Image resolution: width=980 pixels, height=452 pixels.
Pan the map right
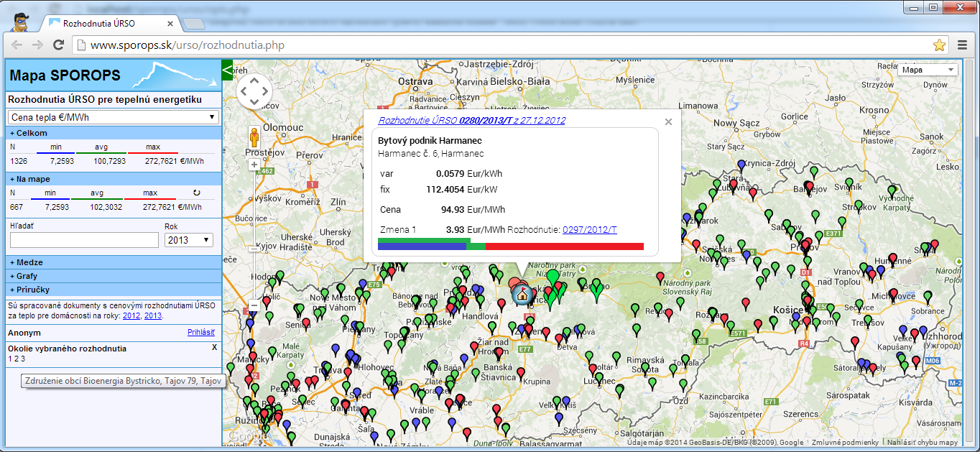tap(266, 91)
